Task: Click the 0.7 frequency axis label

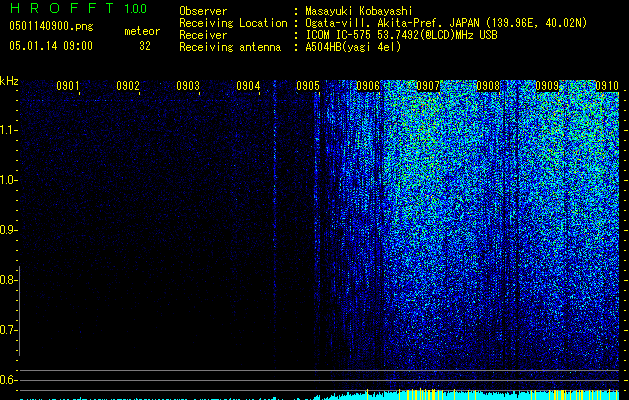Action: pyautogui.click(x=8, y=330)
